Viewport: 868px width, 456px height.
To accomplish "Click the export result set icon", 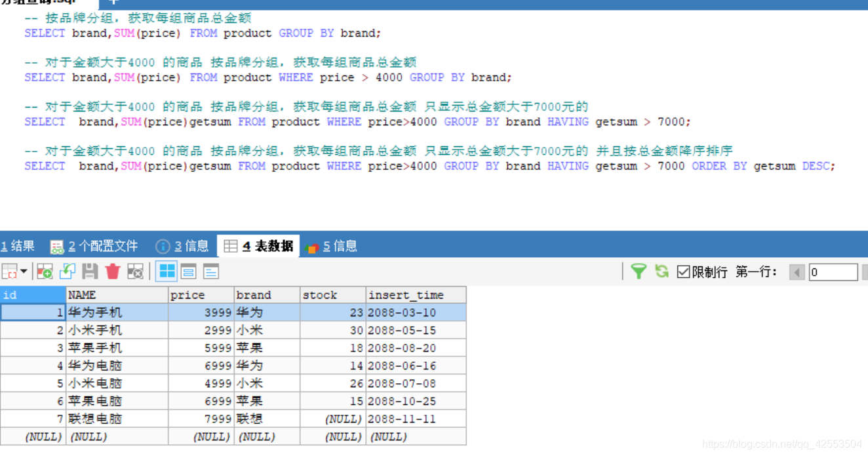I will click(10, 271).
